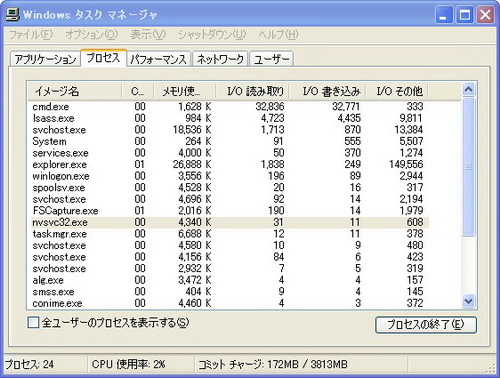This screenshot has height=378, width=500.
Task: Select the cmd.exe process row
Action: coord(228,107)
